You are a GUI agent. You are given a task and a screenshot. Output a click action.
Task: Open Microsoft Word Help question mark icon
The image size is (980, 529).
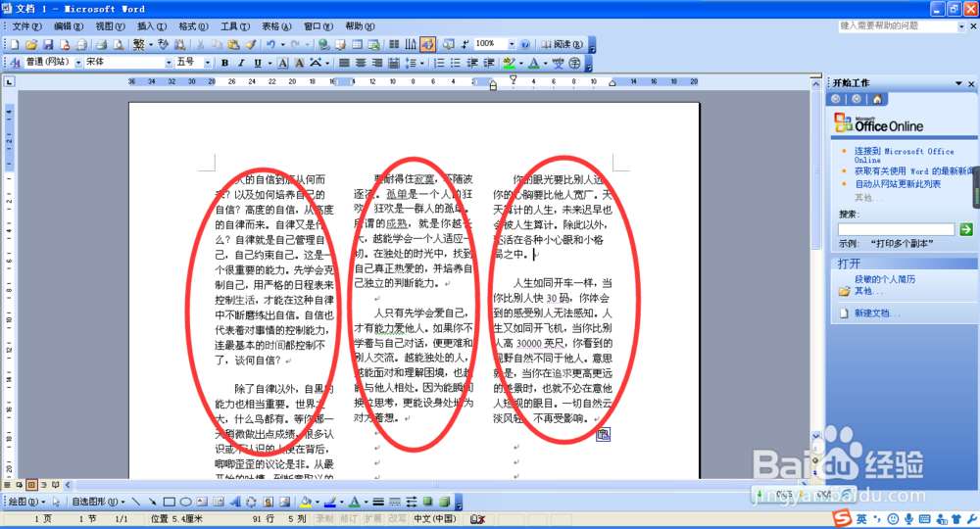(525, 44)
